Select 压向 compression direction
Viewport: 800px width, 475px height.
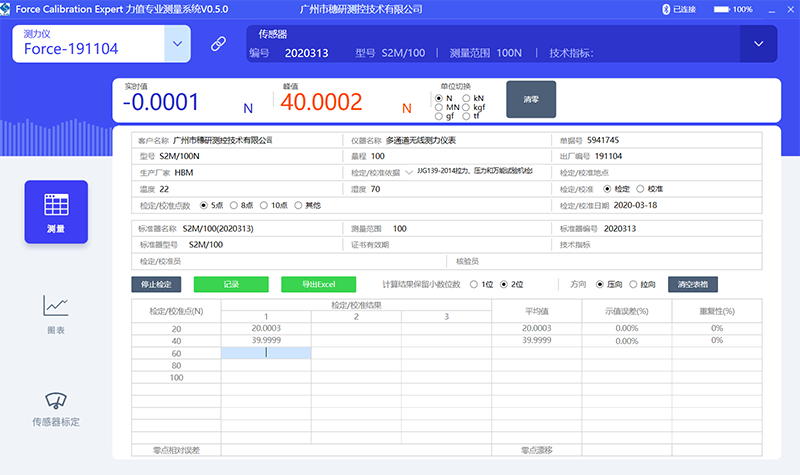(599, 284)
